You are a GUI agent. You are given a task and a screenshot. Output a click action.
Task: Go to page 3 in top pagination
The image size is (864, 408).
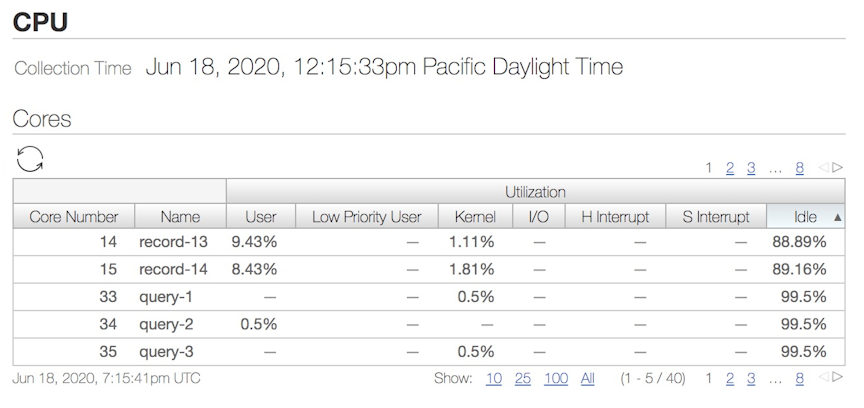point(750,168)
